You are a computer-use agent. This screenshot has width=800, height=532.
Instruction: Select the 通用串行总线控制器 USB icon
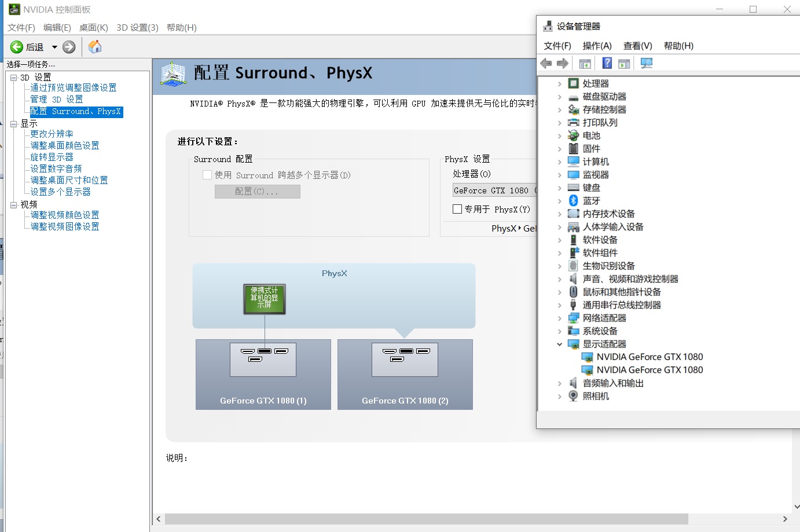(x=573, y=305)
